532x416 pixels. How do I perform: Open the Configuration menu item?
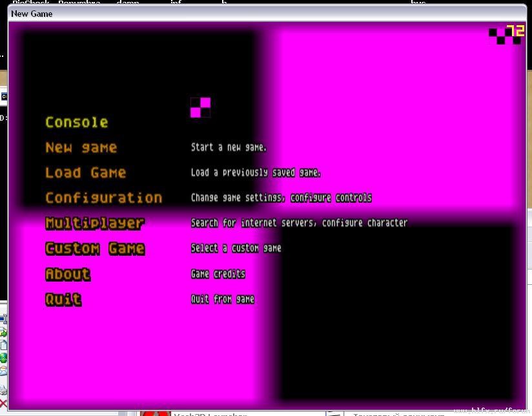[x=103, y=198]
